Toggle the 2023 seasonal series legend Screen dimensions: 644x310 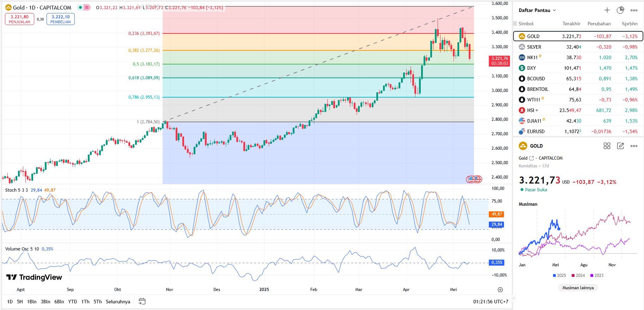(x=597, y=275)
